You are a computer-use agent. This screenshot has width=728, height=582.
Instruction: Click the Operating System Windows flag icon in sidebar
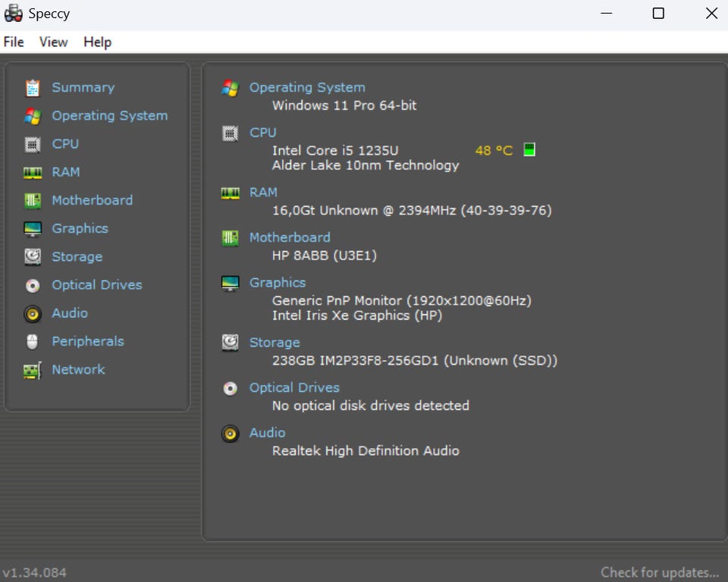tap(33, 116)
